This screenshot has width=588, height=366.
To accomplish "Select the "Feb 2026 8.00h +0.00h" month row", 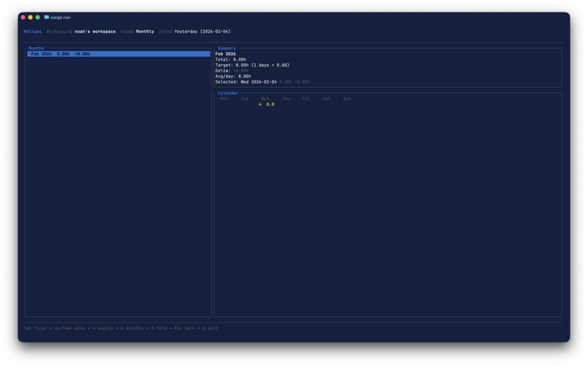I will (x=119, y=54).
